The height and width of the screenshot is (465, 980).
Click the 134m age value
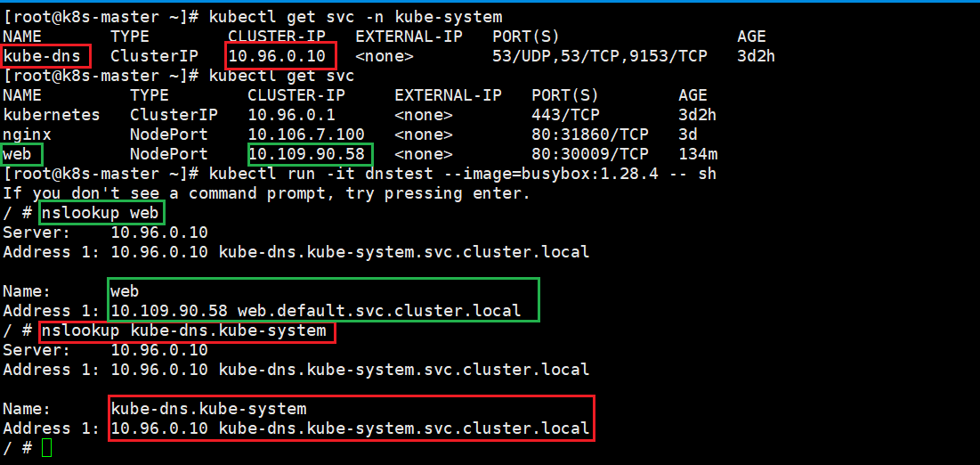(x=697, y=154)
